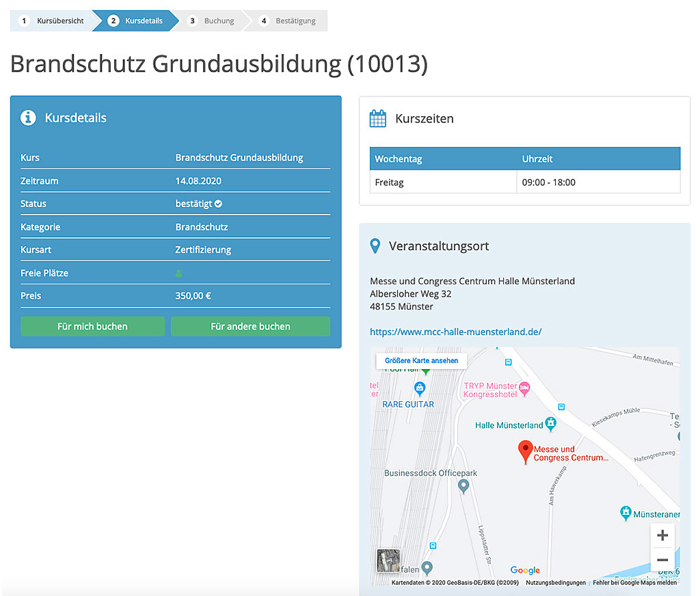Click Größere Karte ansehen link

[x=421, y=360]
